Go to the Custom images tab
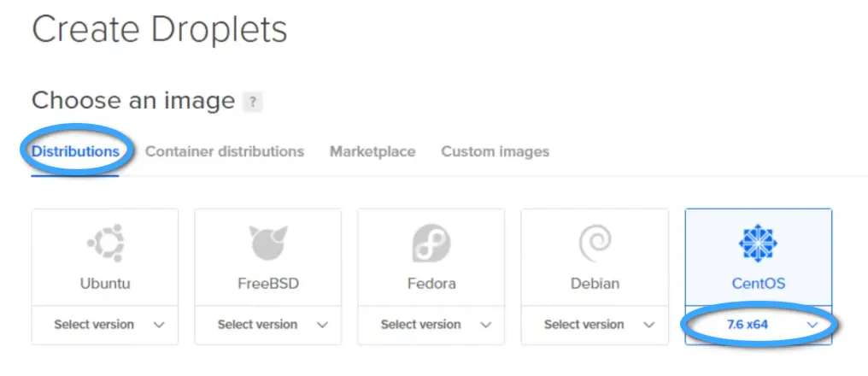 pos(495,151)
